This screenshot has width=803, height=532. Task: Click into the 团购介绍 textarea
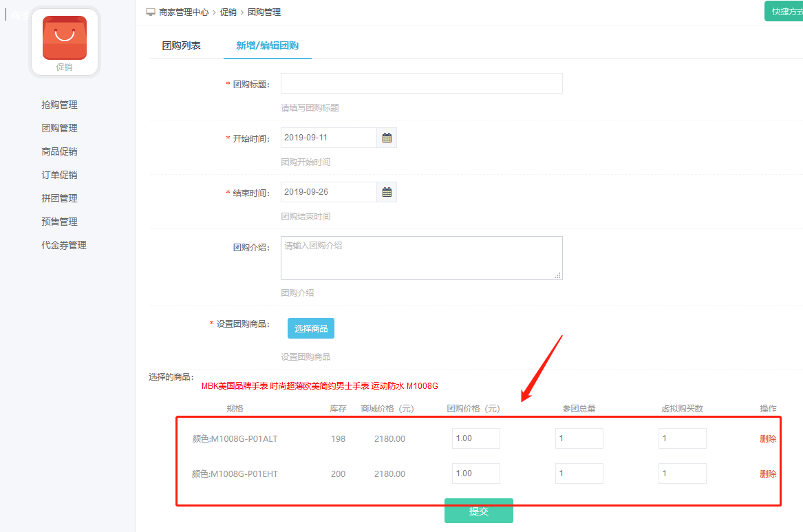pyautogui.click(x=421, y=258)
